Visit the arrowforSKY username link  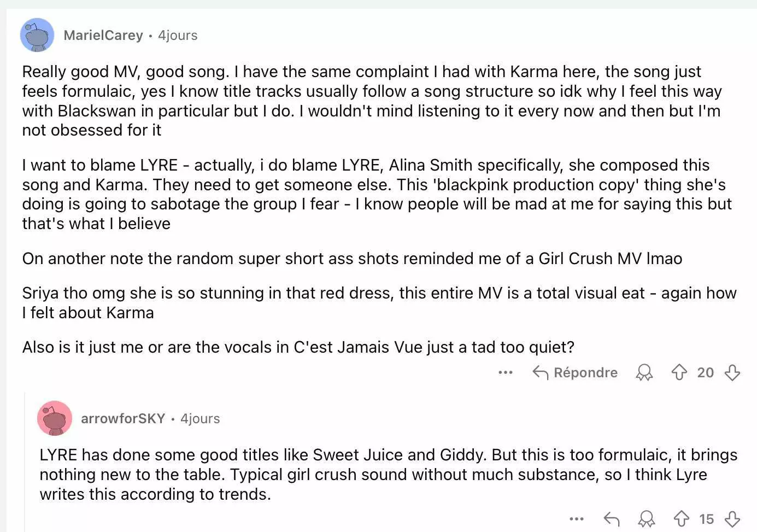tap(123, 418)
